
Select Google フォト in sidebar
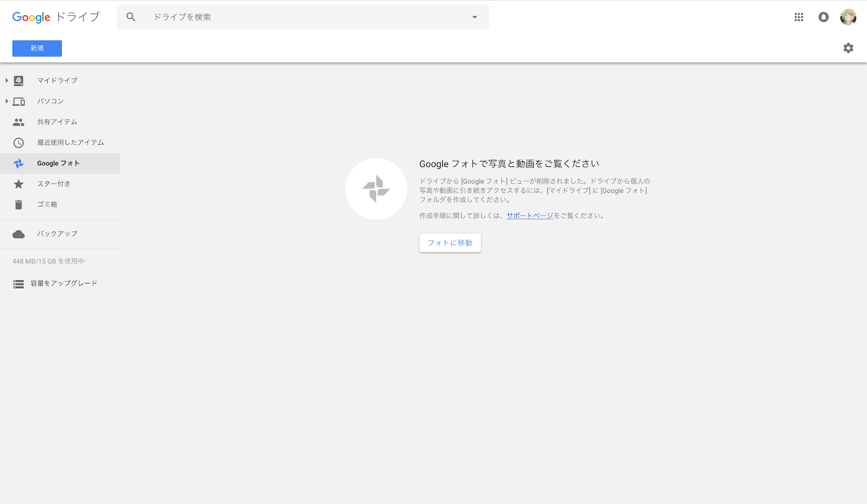(60, 163)
